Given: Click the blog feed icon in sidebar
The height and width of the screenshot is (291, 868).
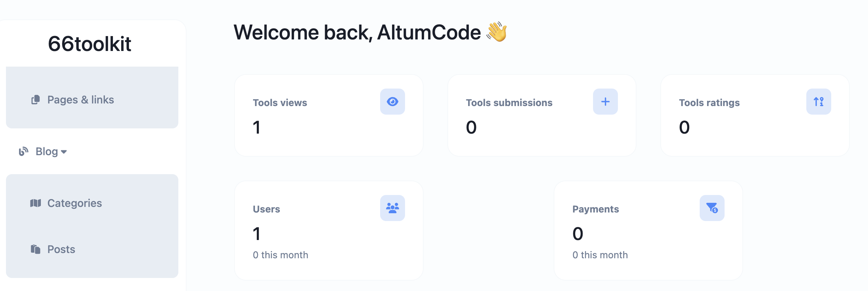Looking at the screenshot, I should pyautogui.click(x=23, y=151).
